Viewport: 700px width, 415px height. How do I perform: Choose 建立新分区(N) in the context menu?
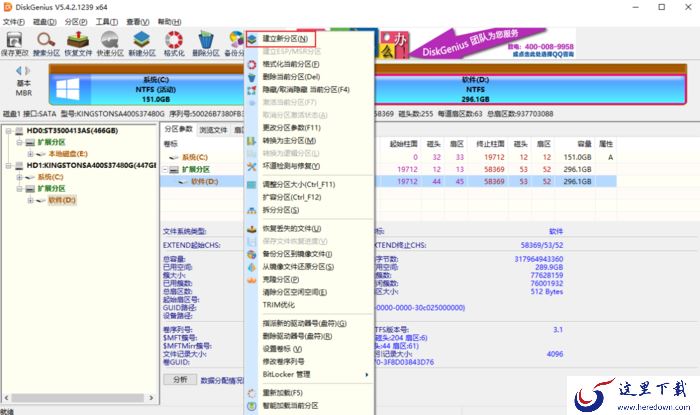point(285,39)
